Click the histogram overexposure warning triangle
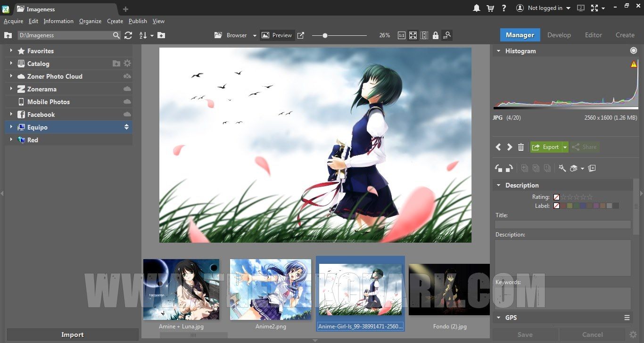 point(634,65)
